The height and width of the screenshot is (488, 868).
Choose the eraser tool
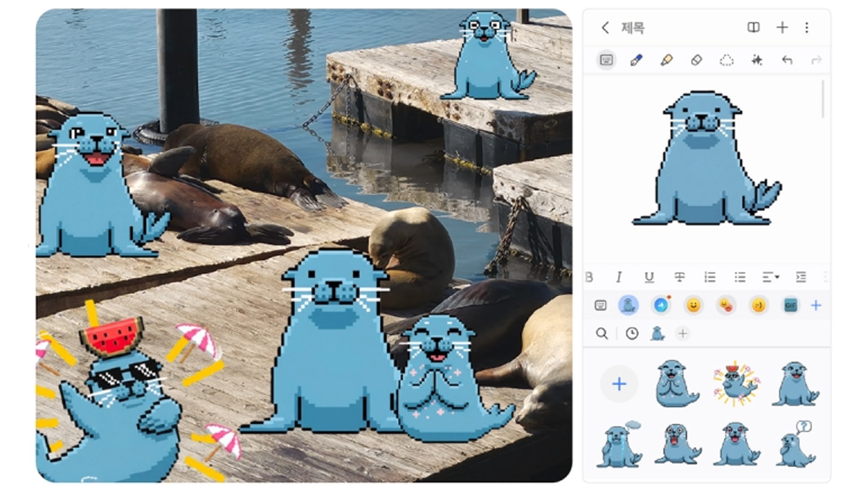[697, 60]
